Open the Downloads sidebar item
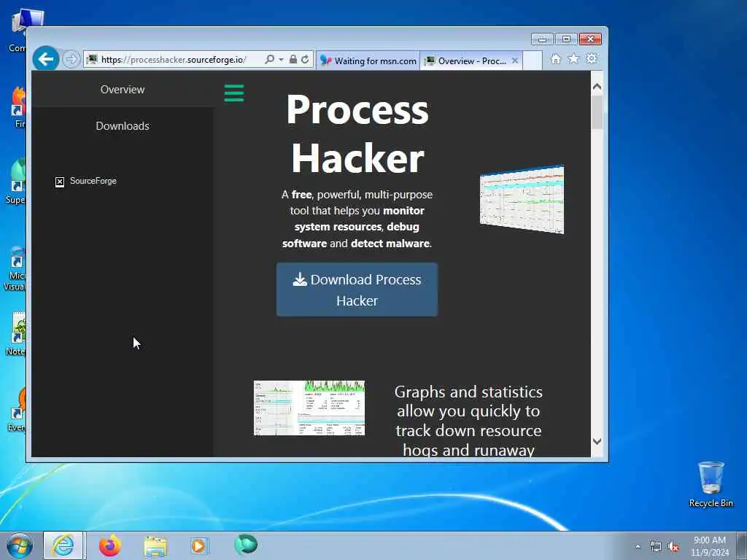This screenshot has height=560, width=747. click(123, 126)
